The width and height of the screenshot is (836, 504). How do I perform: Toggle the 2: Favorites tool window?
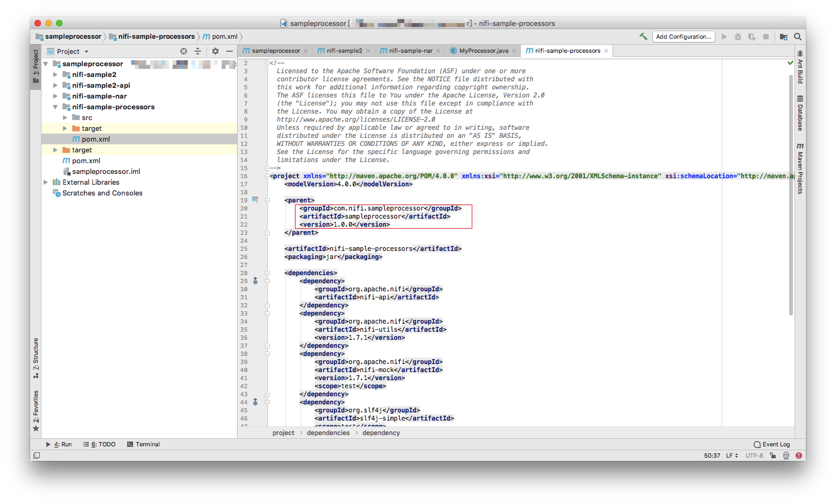tap(36, 411)
